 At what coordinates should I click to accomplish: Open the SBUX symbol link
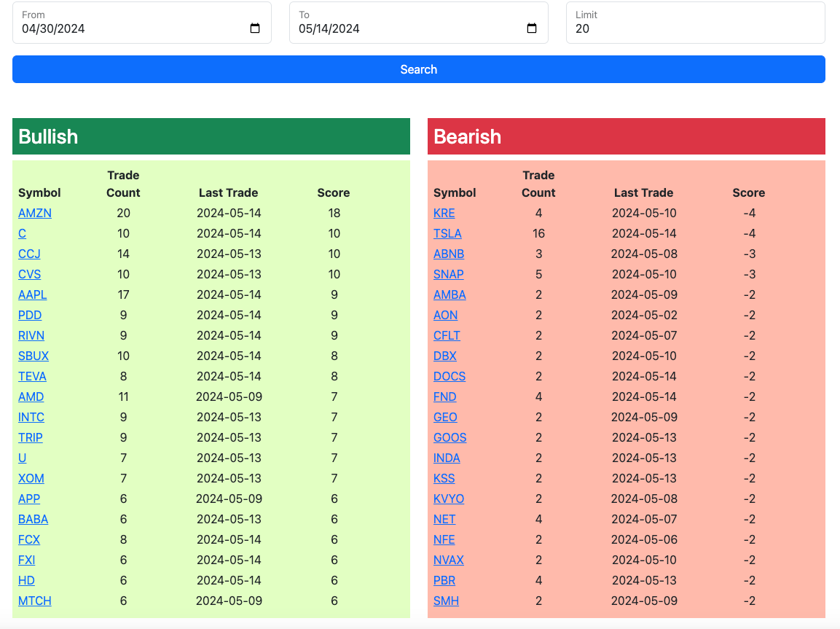click(34, 356)
